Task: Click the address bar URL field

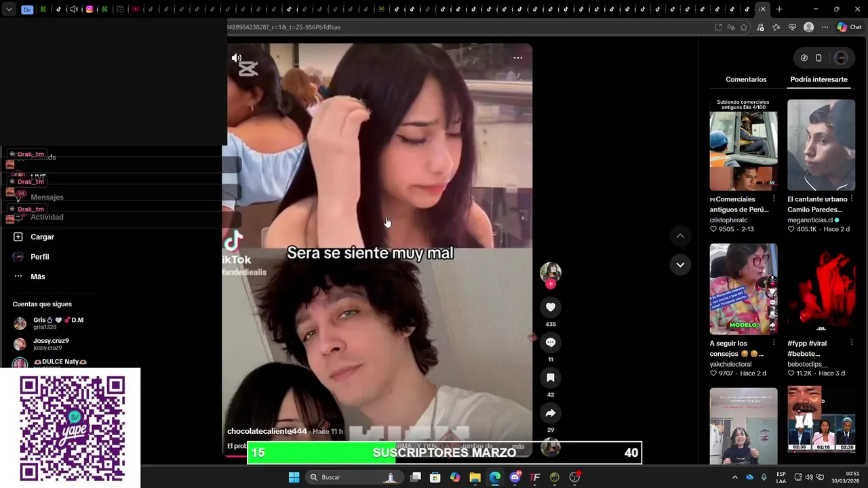Action: tap(468, 27)
